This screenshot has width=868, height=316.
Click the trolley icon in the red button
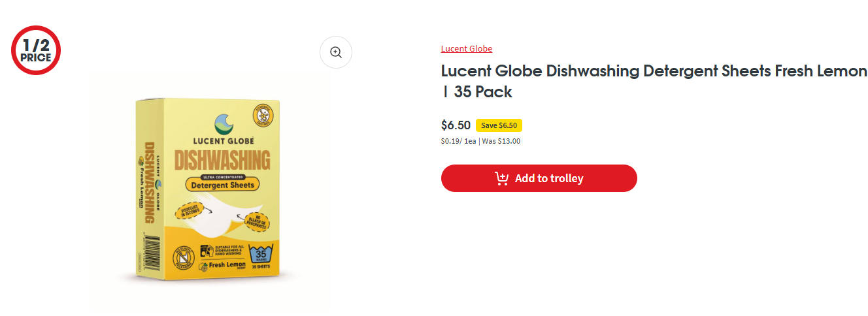click(502, 178)
